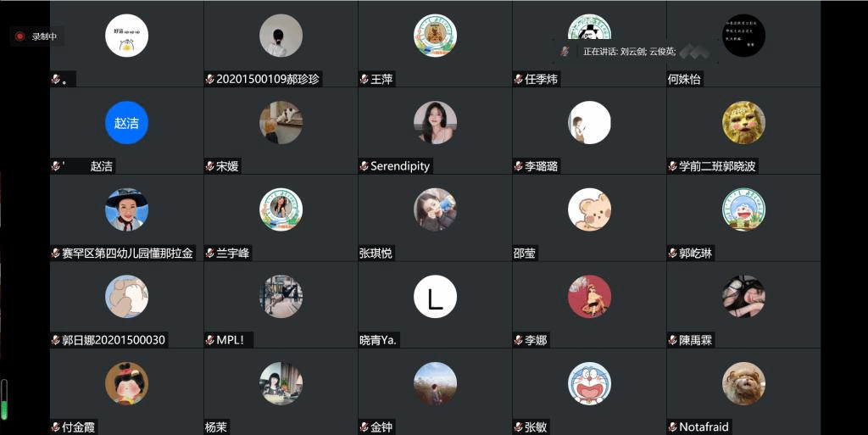Click the name label 学前二班郭晓波
Screen dimensions: 868x435
(x=717, y=166)
